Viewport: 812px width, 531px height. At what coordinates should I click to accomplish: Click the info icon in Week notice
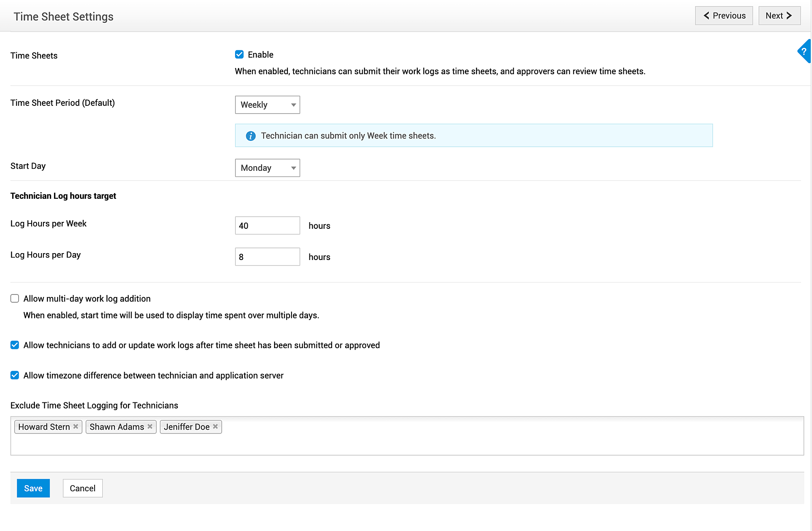click(x=251, y=136)
